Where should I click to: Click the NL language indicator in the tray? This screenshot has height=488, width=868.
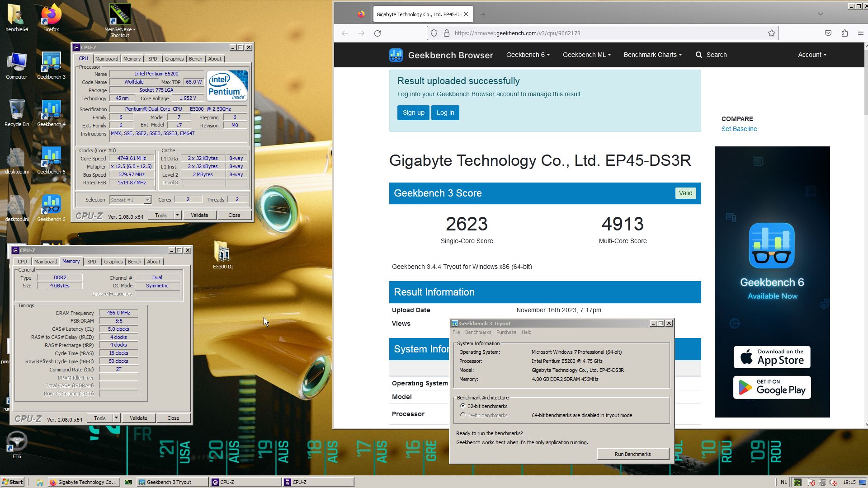coord(784,482)
